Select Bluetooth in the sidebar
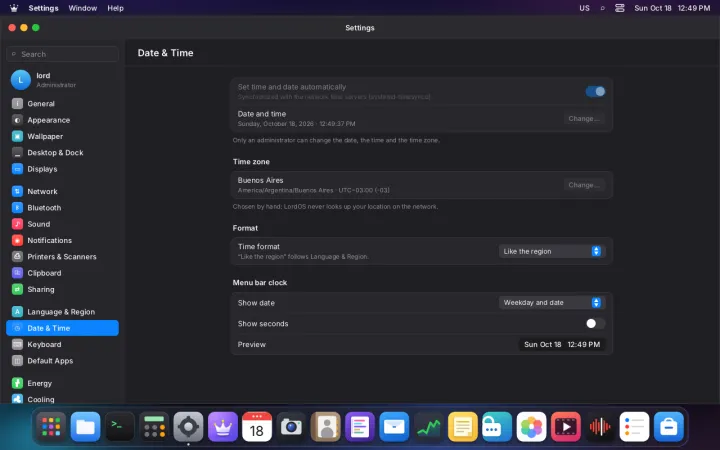 (x=62, y=208)
